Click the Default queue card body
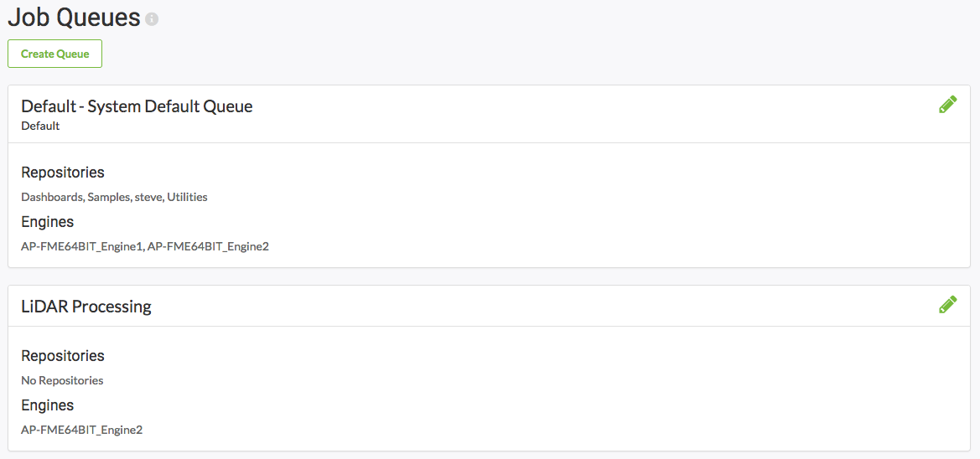The height and width of the screenshot is (459, 980). click(x=489, y=205)
